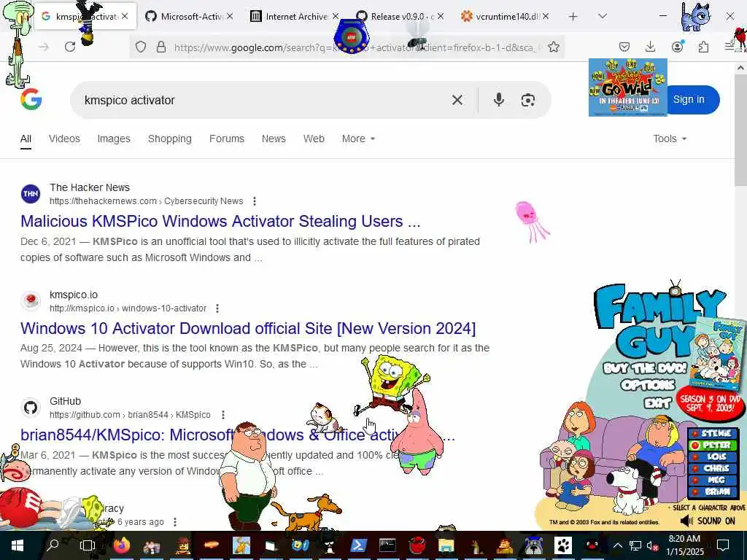Click the Firefox taskbar icon
Viewport: 747px width, 560px height.
(122, 545)
